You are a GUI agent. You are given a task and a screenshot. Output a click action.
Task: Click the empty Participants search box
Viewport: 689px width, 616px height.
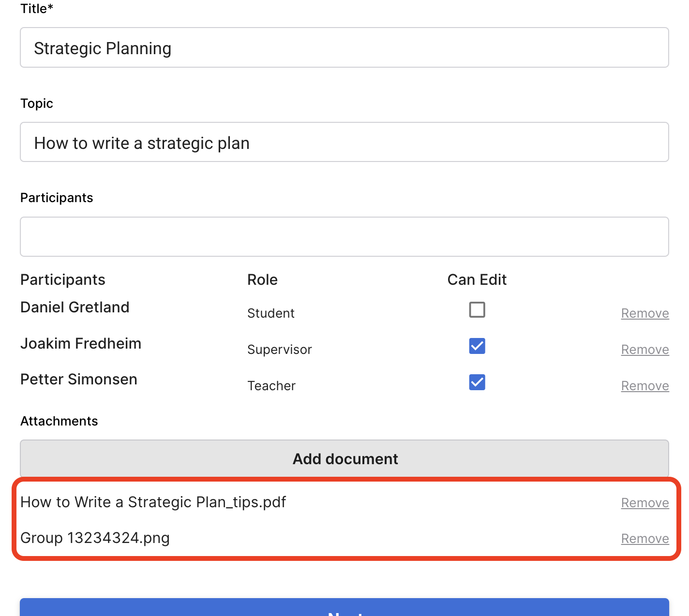point(344,237)
